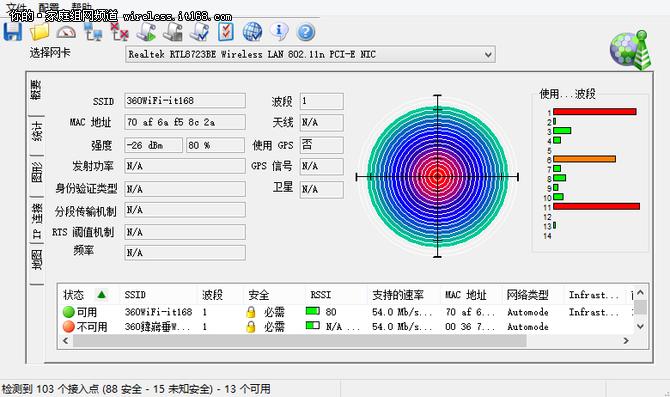Sort list by MAC 地址 column header
Image resolution: width=670 pixels, height=397 pixels.
pos(471,295)
